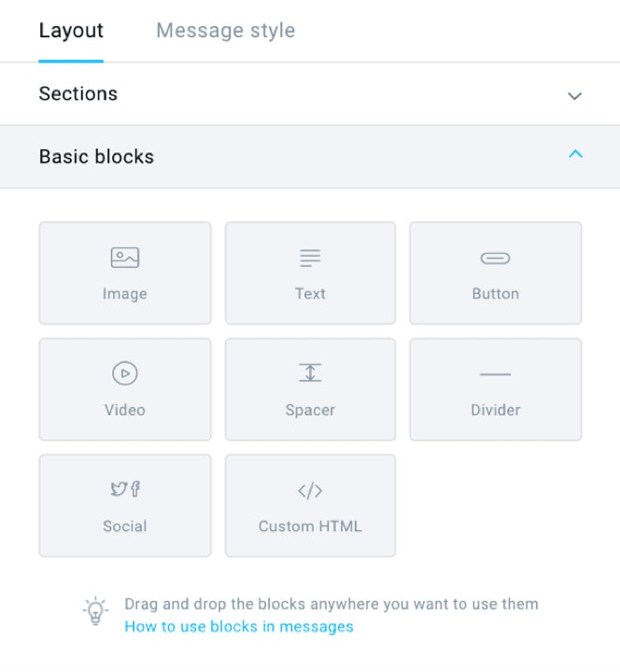The image size is (620, 672).
Task: Click the Custom HTML code brackets icon
Action: (x=310, y=491)
